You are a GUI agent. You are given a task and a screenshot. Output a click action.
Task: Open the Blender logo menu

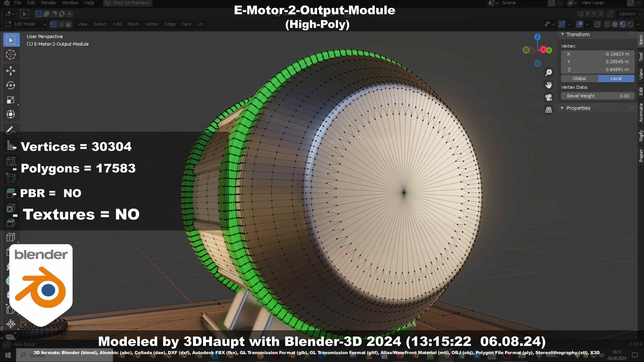pos(7,3)
